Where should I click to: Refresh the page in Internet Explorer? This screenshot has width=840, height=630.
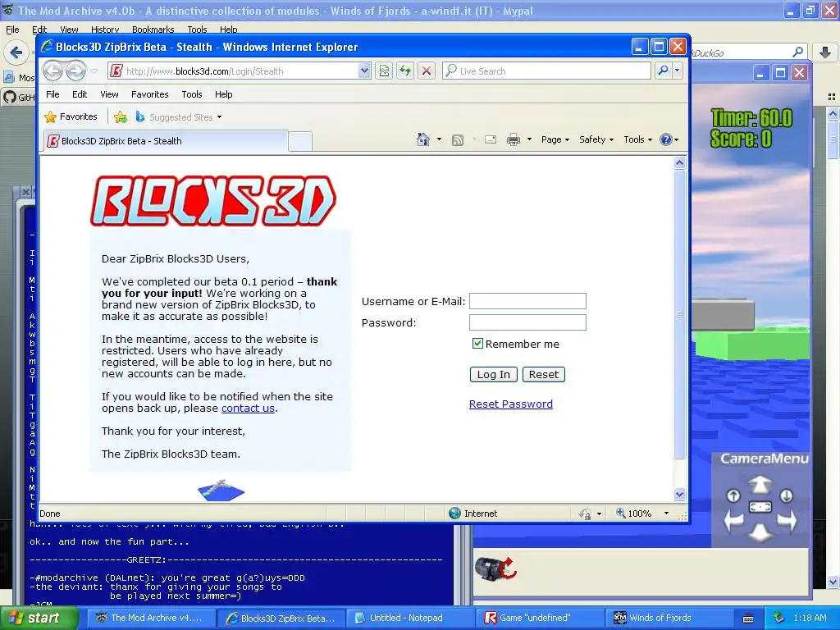(x=405, y=71)
